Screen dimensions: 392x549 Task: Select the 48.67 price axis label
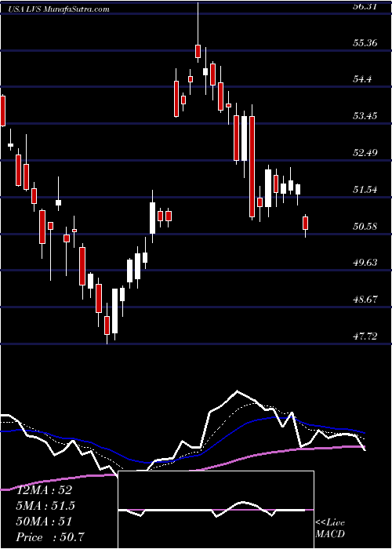(365, 300)
